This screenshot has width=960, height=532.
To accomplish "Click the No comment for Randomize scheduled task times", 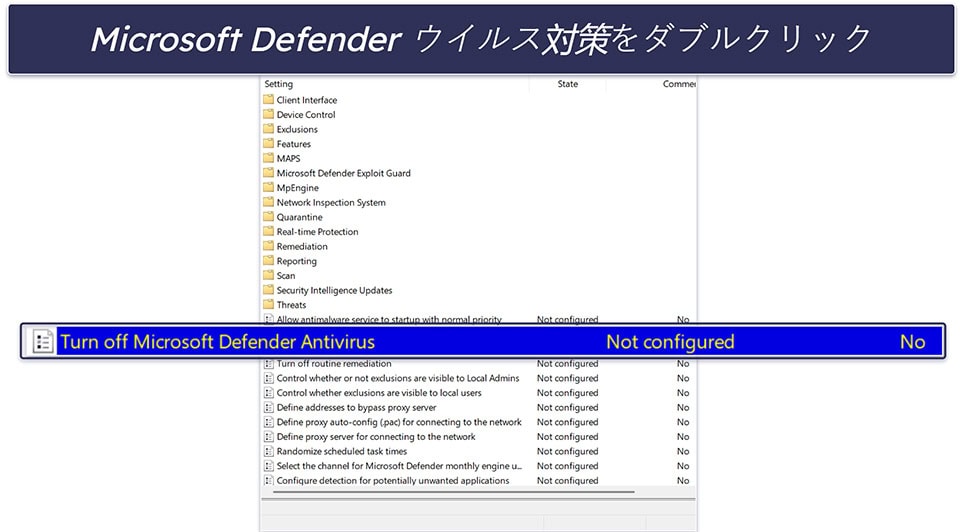I will point(683,452).
